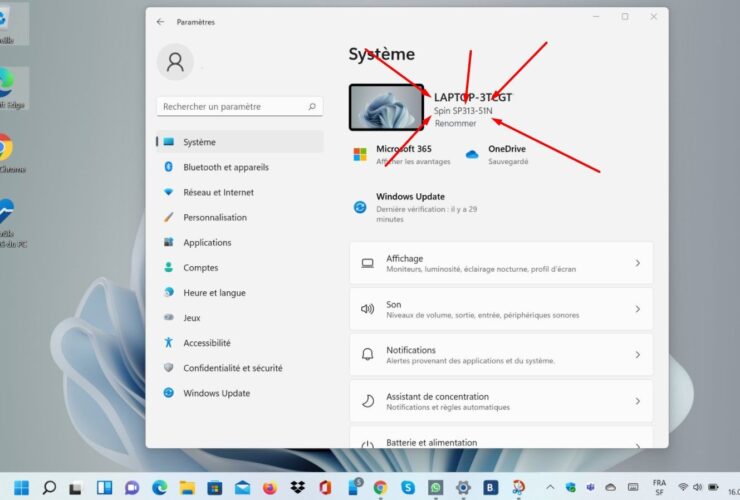Open Jeux in the sidebar
740x500 pixels.
click(240, 317)
